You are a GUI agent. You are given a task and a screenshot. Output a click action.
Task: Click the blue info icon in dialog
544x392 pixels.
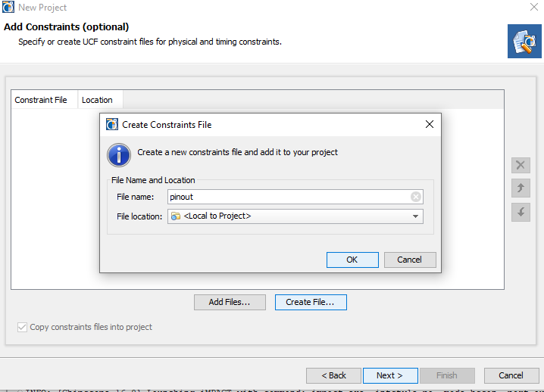tap(119, 154)
